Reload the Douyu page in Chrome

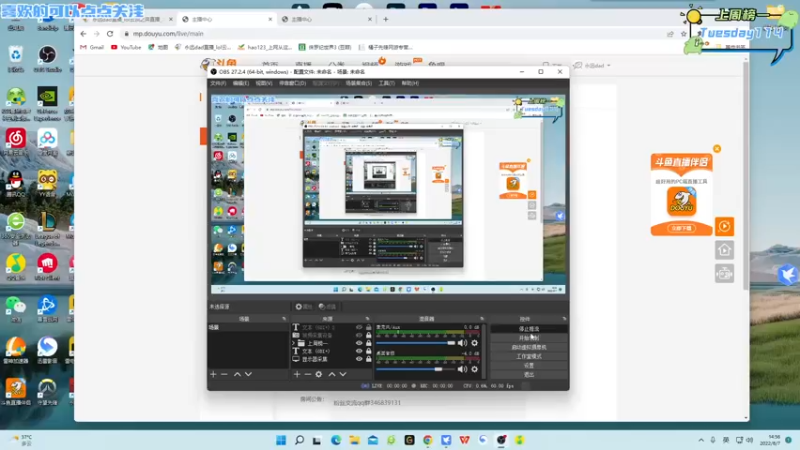[110, 34]
